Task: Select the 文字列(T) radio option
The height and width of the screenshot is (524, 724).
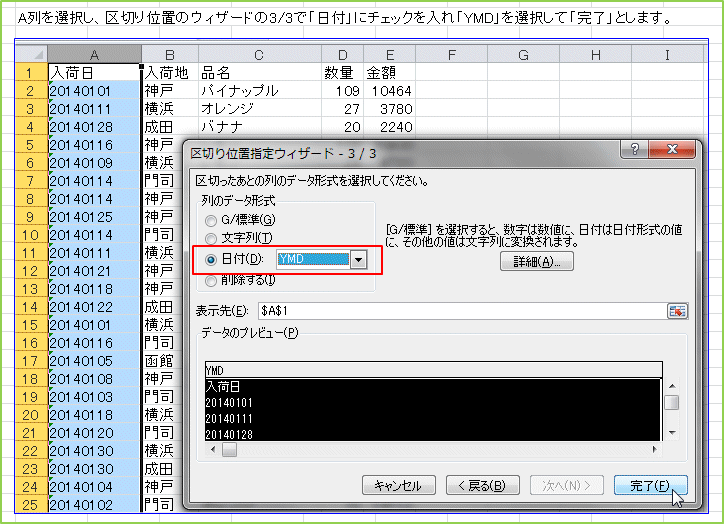Action: pyautogui.click(x=211, y=239)
